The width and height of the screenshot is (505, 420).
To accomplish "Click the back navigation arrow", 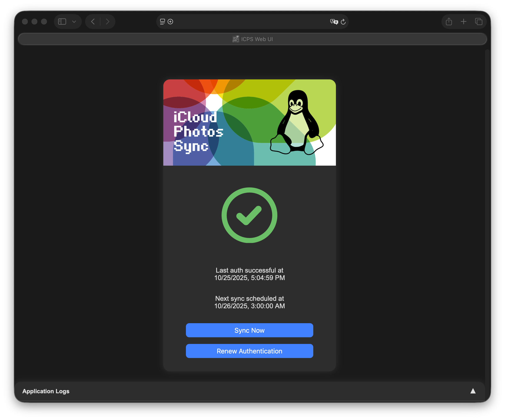I will point(93,21).
